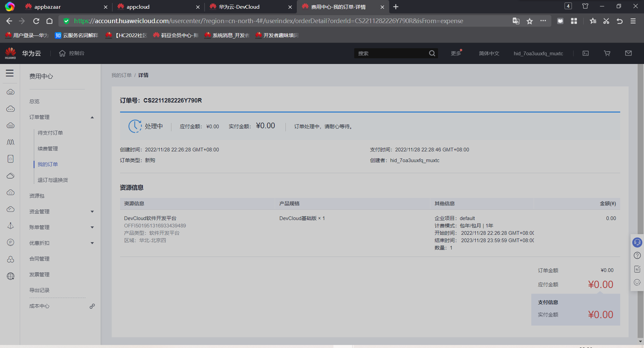The image size is (644, 348).
Task: Bookmark this page with the star icon
Action: (x=530, y=21)
